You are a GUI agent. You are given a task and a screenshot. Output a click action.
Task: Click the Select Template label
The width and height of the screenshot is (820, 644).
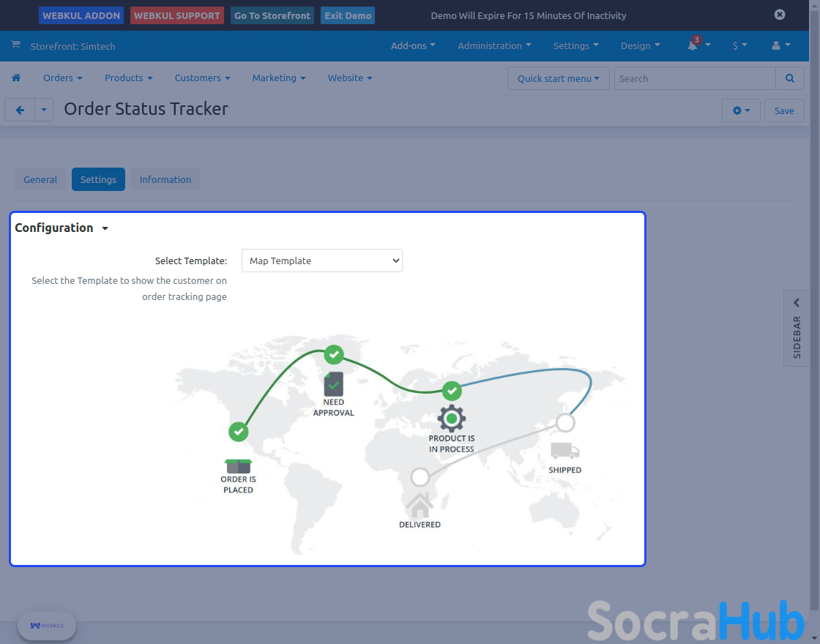point(191,261)
